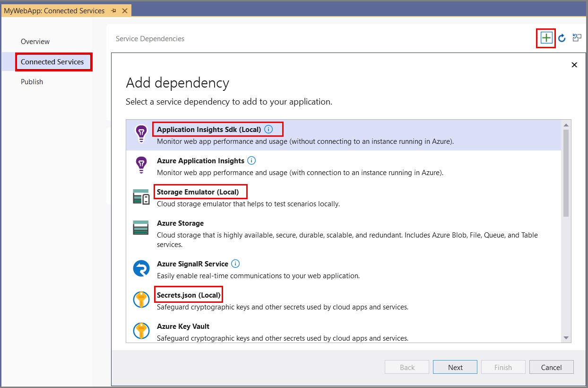Click the Service Dependencies heading
The height and width of the screenshot is (388, 588).
pos(150,39)
